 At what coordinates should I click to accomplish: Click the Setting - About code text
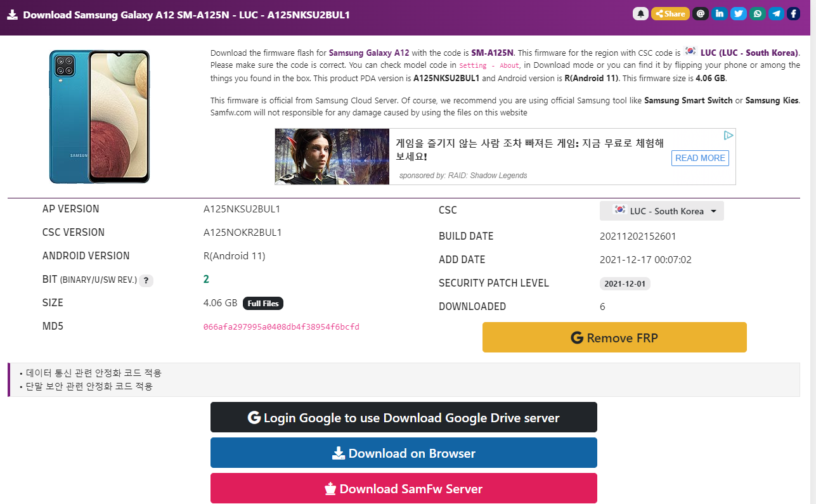[x=489, y=65]
